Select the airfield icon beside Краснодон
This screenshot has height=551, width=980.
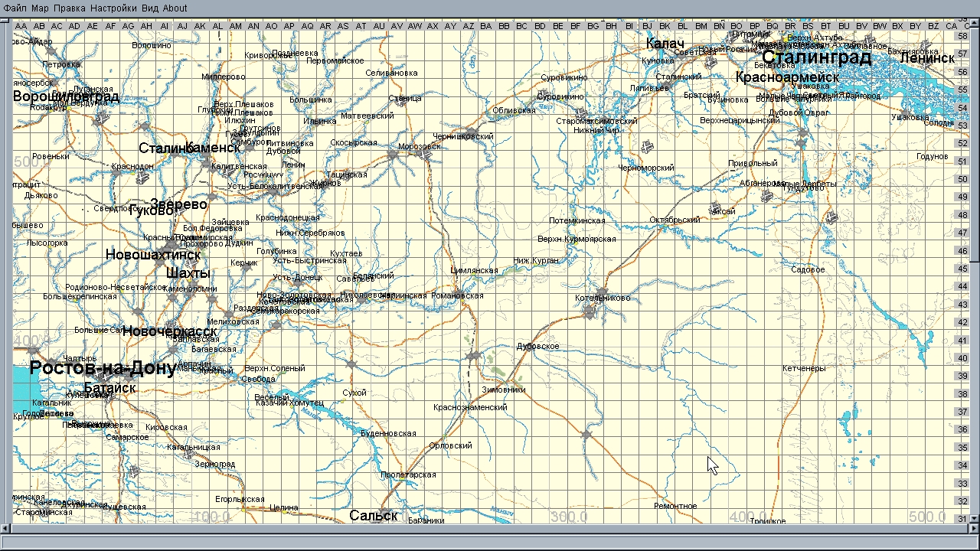[143, 178]
